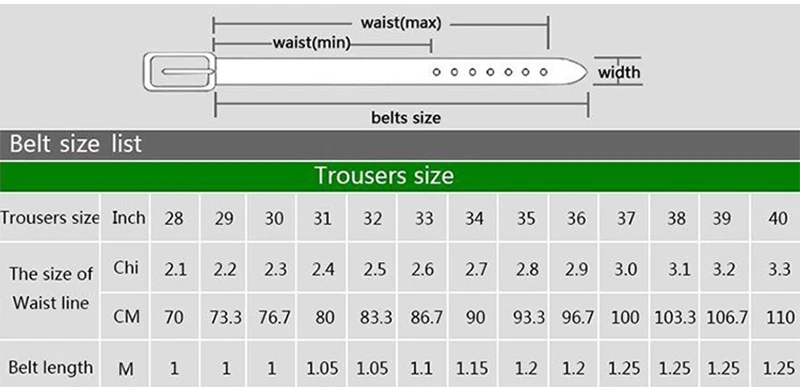Click the Belt length row label
Viewport: 800px width, 387px height.
pos(50,367)
